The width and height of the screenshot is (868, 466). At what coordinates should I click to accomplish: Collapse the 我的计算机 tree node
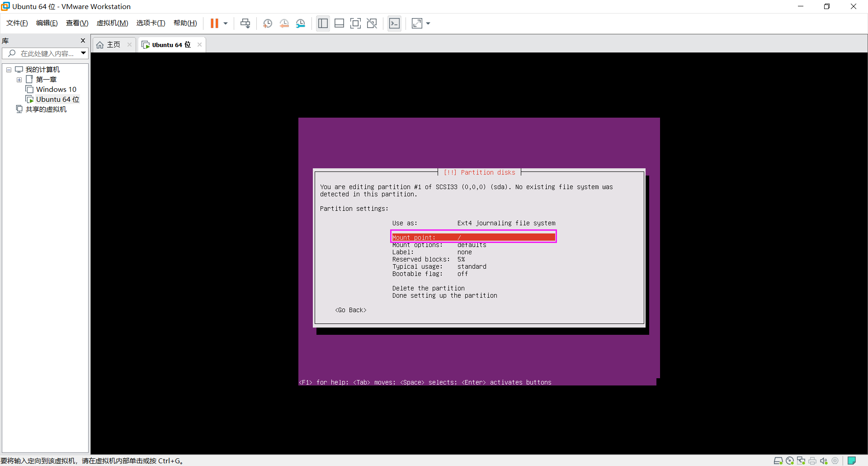9,70
